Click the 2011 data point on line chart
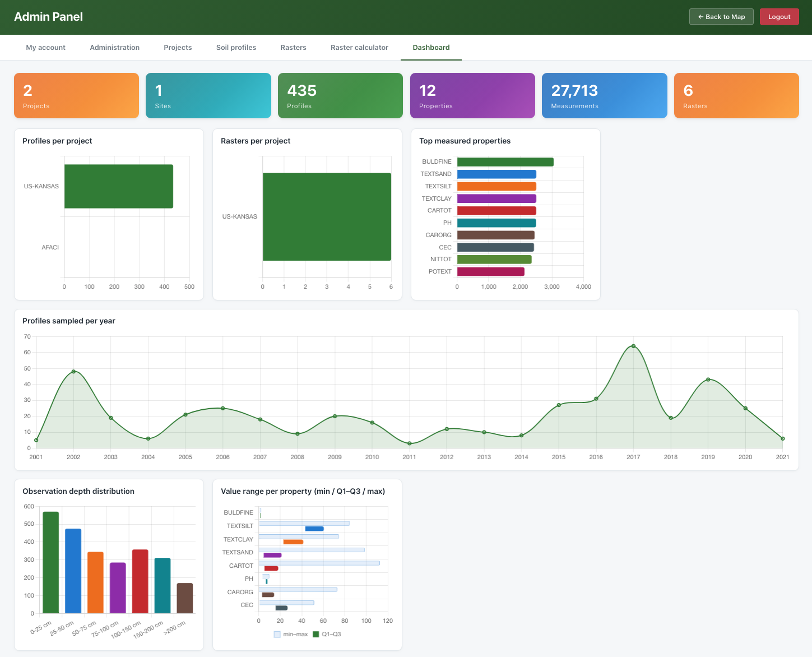812x657 pixels. tap(410, 443)
